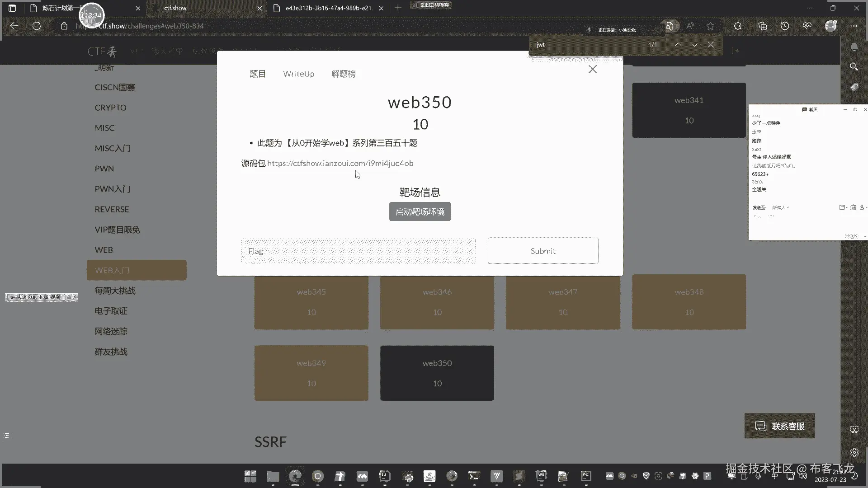The height and width of the screenshot is (488, 868).
Task: Open the browser extensions puzzle icon
Action: (x=738, y=26)
